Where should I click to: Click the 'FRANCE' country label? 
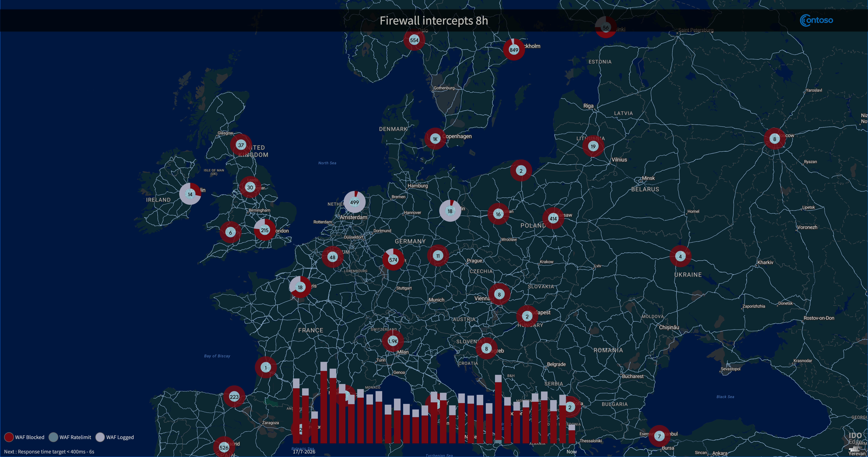(311, 330)
